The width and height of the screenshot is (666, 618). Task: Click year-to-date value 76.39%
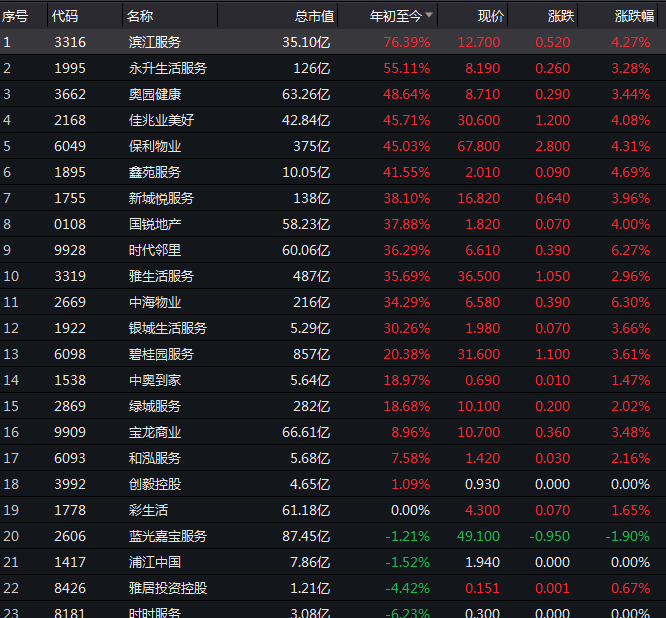pyautogui.click(x=407, y=42)
